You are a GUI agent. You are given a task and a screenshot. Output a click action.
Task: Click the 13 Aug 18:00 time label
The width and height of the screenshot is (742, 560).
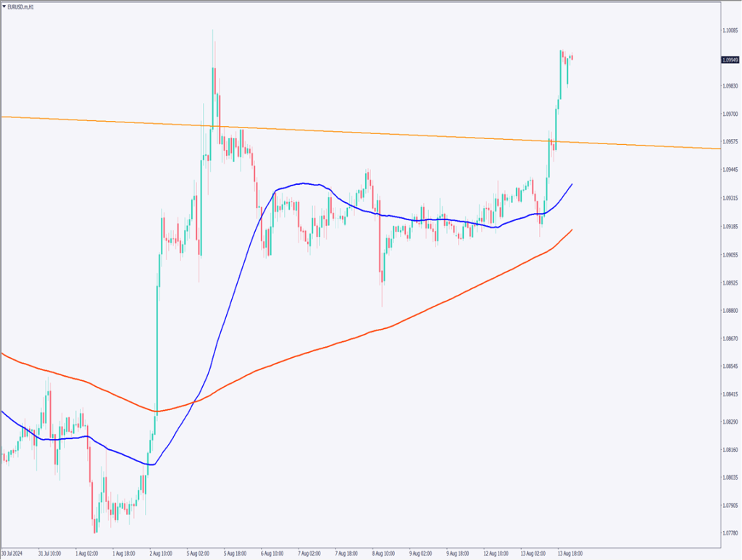click(570, 553)
